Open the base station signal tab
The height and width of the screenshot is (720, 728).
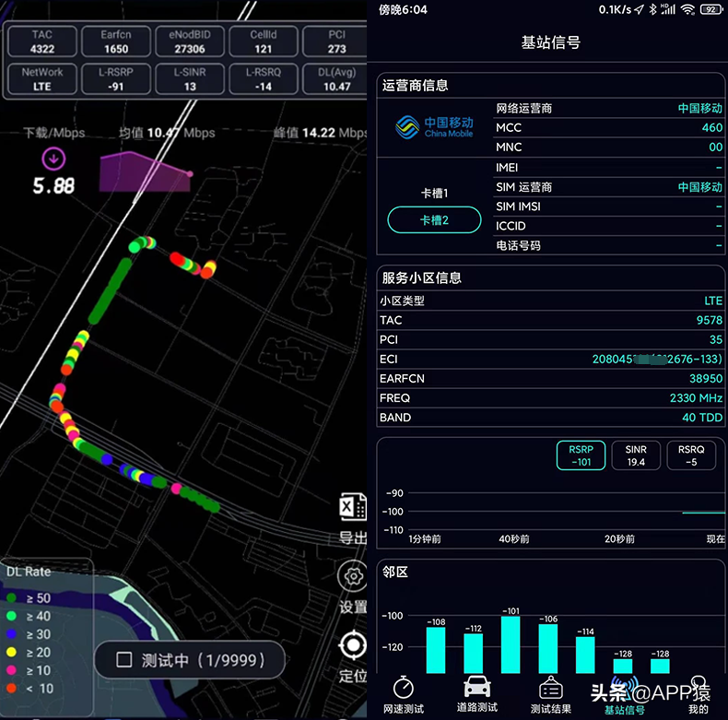(x=624, y=694)
